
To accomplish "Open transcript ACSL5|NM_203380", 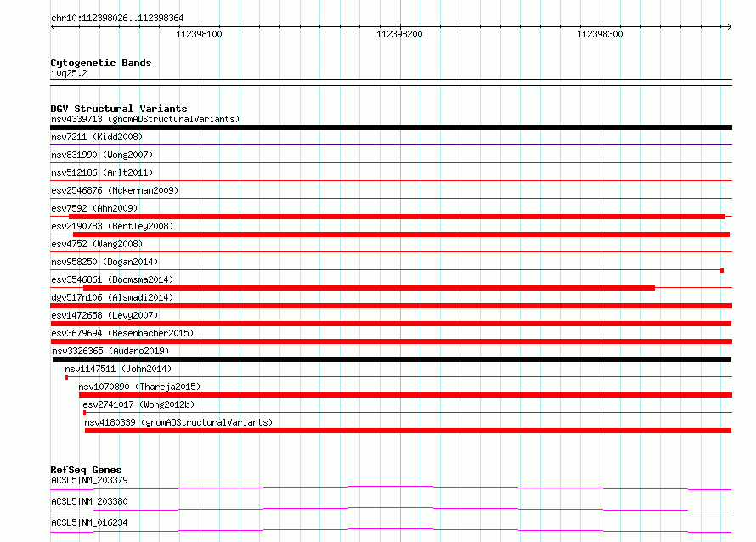I will (x=89, y=501).
